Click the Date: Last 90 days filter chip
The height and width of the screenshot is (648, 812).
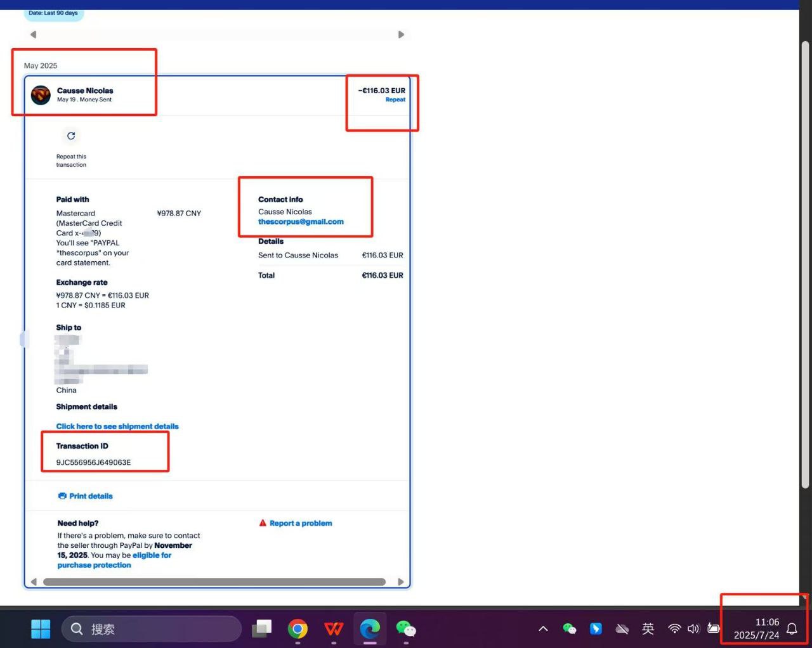point(53,13)
